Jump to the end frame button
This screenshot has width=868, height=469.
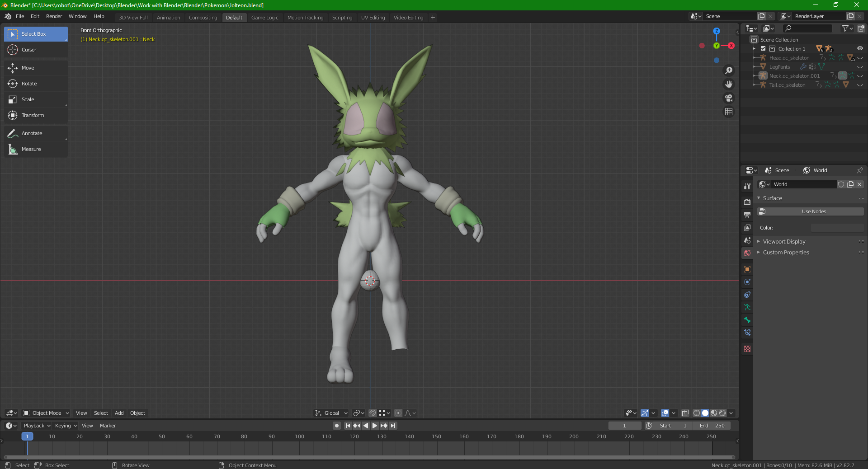(x=393, y=426)
